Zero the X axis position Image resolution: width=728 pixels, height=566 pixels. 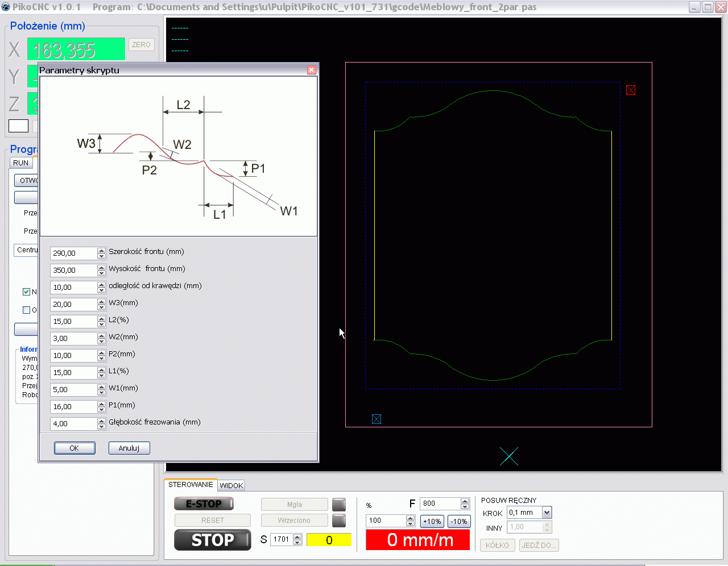(x=141, y=45)
